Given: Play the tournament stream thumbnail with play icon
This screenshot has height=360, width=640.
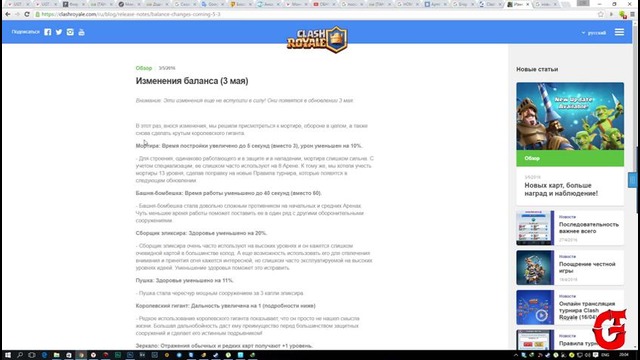Looking at the screenshot, I should pos(535,307).
